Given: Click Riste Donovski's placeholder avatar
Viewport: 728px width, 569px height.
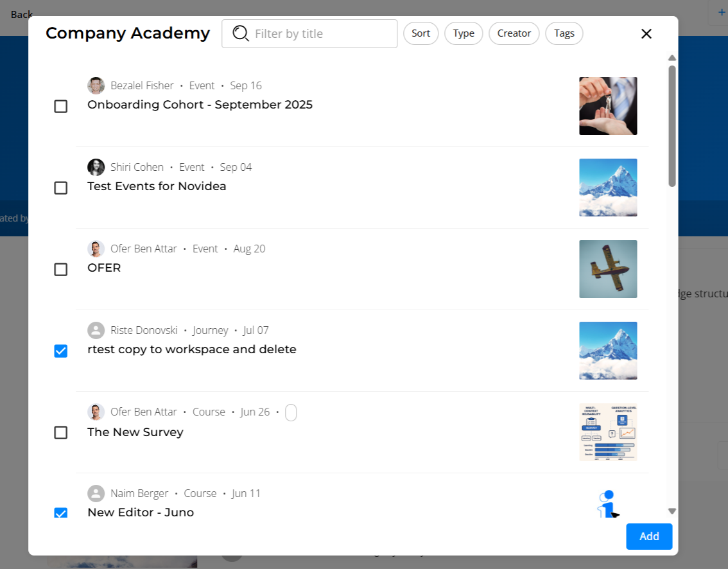Looking at the screenshot, I should 96,330.
